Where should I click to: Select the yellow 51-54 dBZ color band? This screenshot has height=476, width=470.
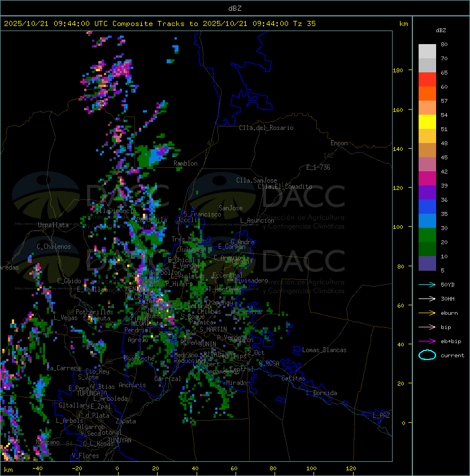(x=427, y=122)
